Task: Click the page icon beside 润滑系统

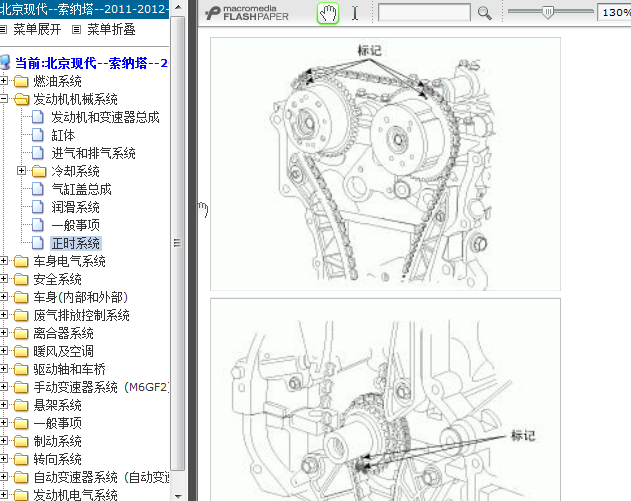Action: (38, 207)
